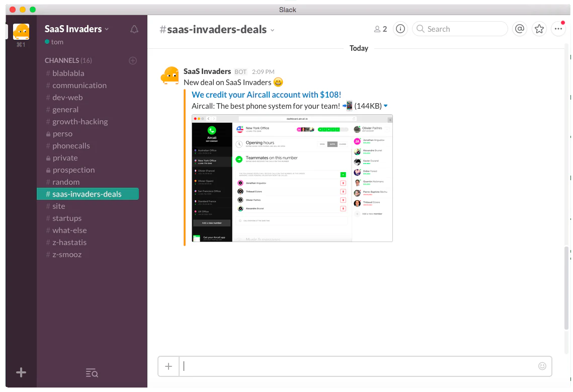Open mentions and reactions @ icon
Viewport: 573px width, 392px height.
520,29
